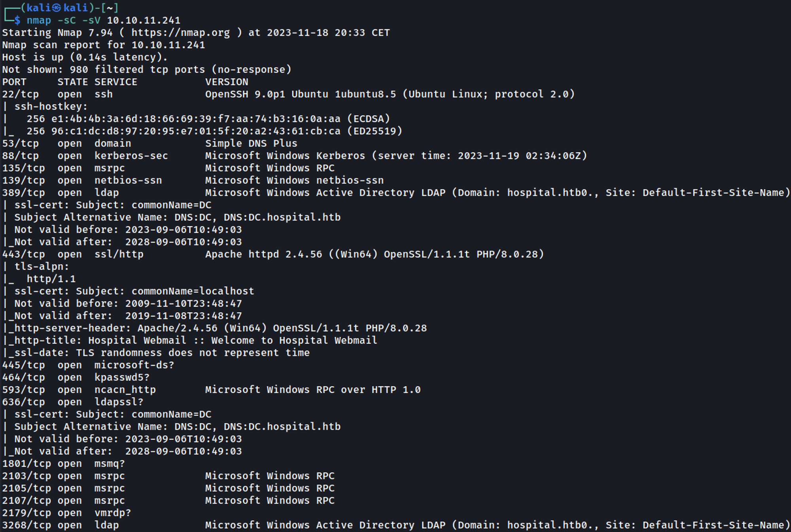Click the nmap command at the prompt
The image size is (791, 532).
pos(39,21)
